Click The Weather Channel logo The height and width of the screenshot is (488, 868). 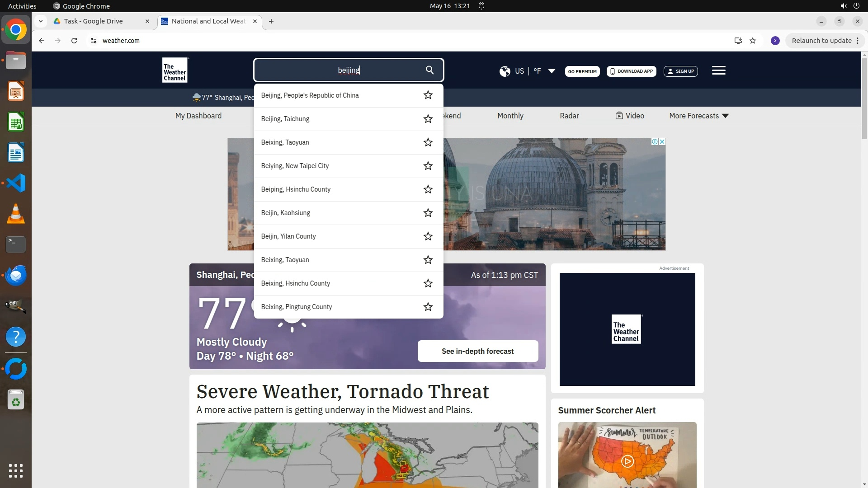pyautogui.click(x=175, y=70)
